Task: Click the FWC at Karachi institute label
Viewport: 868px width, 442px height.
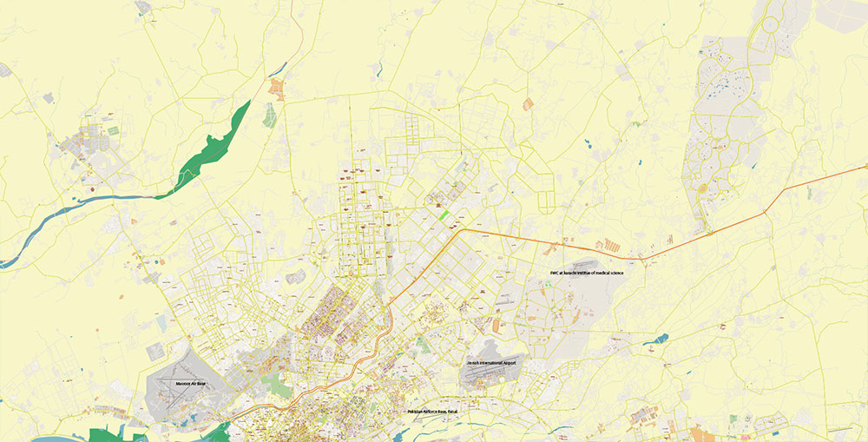Action: coord(586,273)
